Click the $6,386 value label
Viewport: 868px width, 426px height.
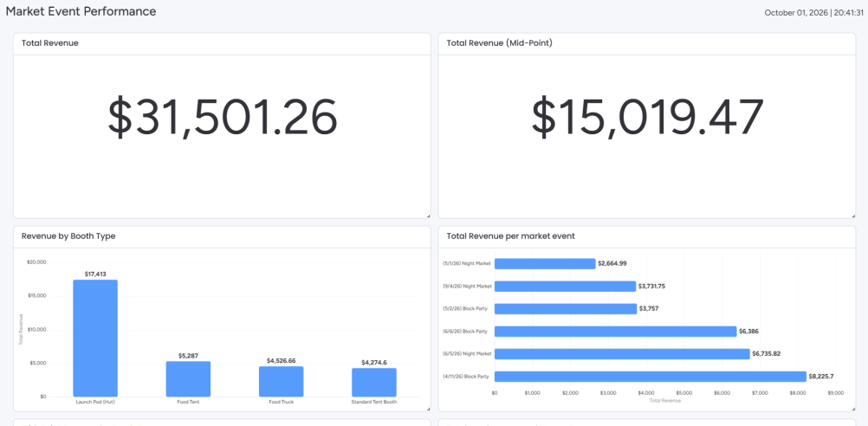749,332
